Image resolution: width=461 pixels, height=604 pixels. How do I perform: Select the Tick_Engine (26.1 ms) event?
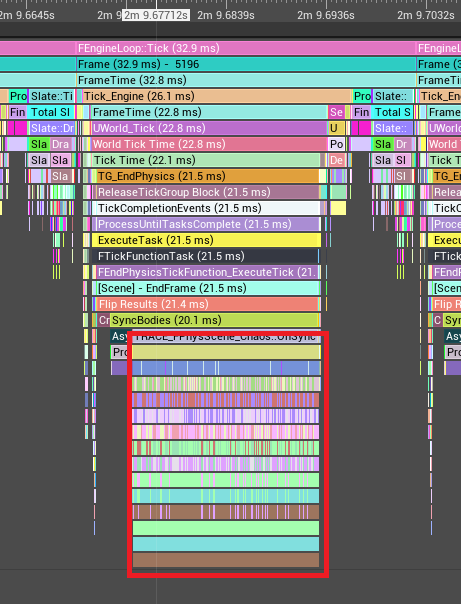click(x=218, y=96)
